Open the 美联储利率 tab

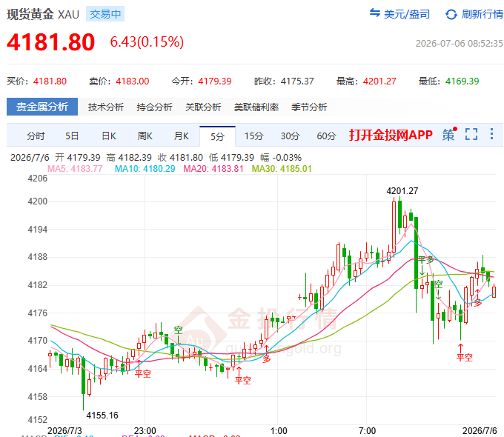point(256,107)
